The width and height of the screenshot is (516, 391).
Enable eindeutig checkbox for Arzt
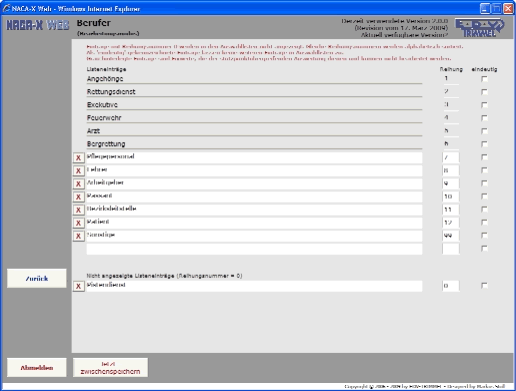[x=484, y=131]
